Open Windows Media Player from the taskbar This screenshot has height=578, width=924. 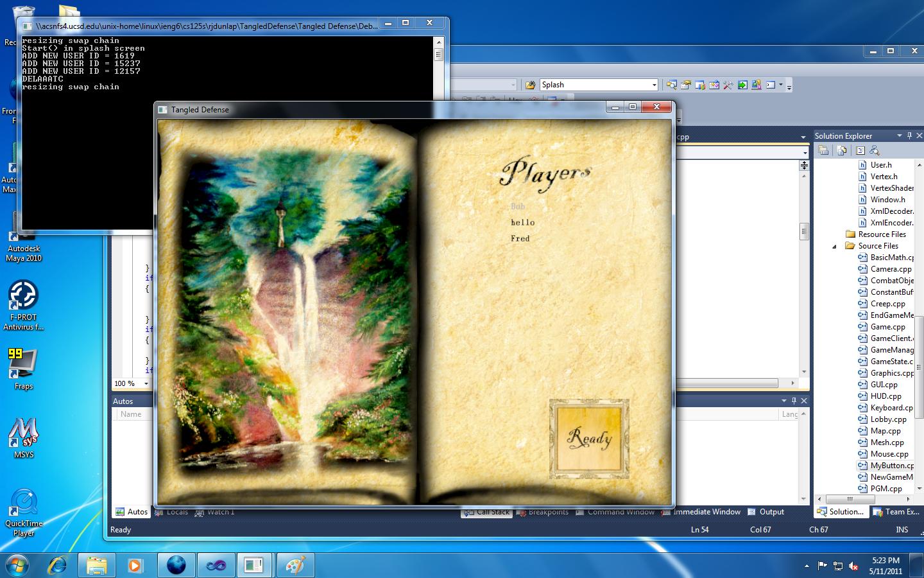tap(135, 565)
